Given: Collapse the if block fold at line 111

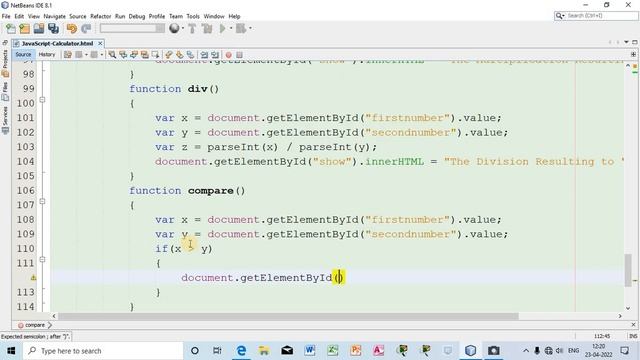Looking at the screenshot, I should coord(42,259).
